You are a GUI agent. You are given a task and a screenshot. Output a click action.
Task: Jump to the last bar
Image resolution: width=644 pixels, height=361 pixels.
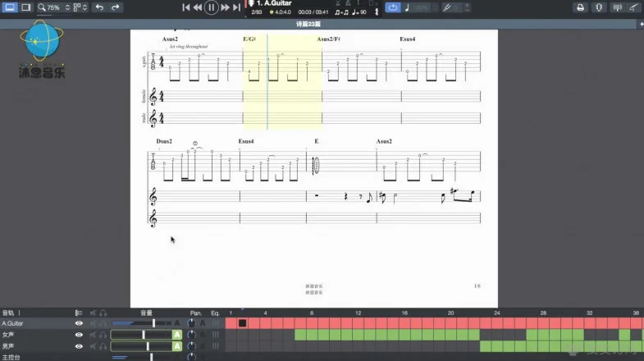click(x=236, y=7)
